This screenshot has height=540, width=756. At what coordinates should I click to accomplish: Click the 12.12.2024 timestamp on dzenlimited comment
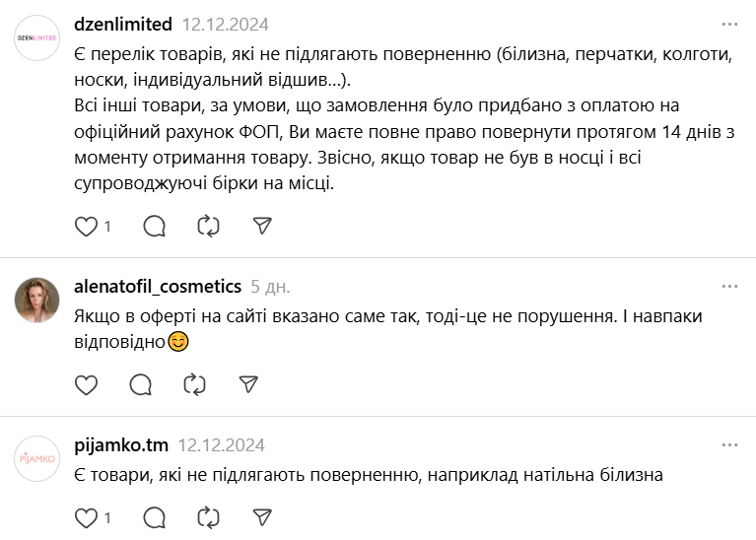point(225,24)
